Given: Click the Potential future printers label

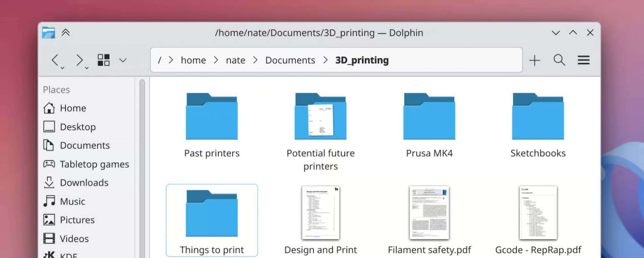Looking at the screenshot, I should click(x=320, y=160).
